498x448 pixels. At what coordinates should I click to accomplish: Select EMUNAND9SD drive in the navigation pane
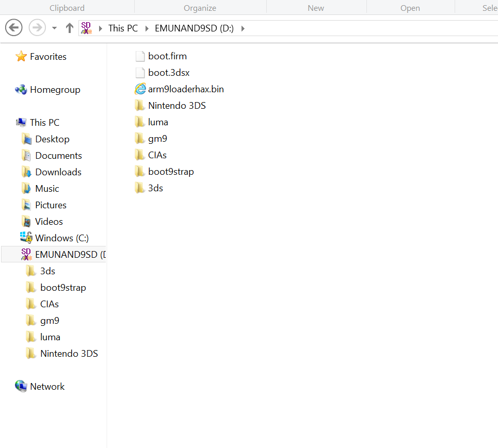click(54, 255)
